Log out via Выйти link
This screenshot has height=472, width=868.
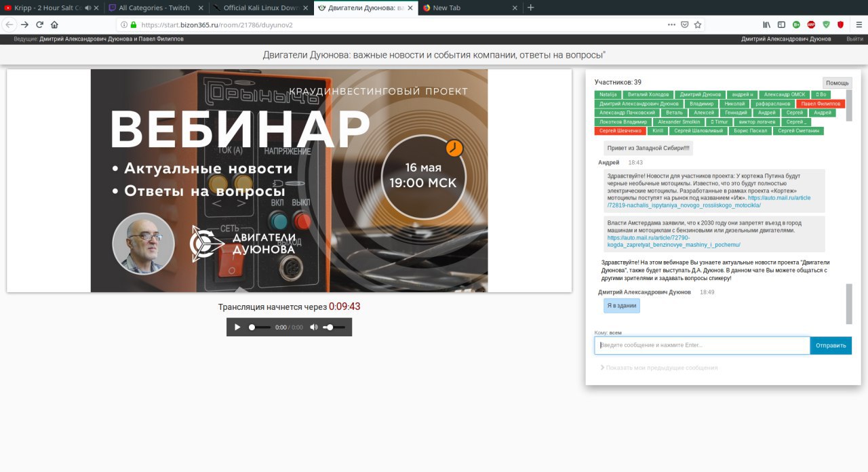854,39
